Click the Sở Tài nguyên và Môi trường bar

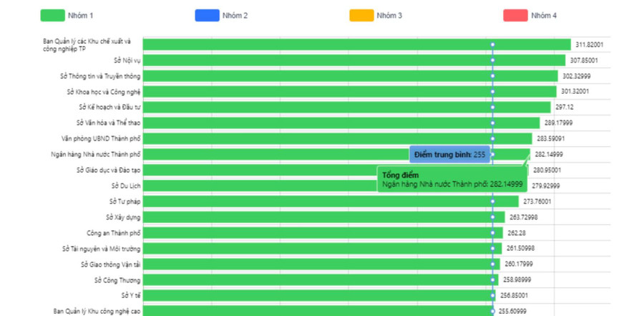323,249
